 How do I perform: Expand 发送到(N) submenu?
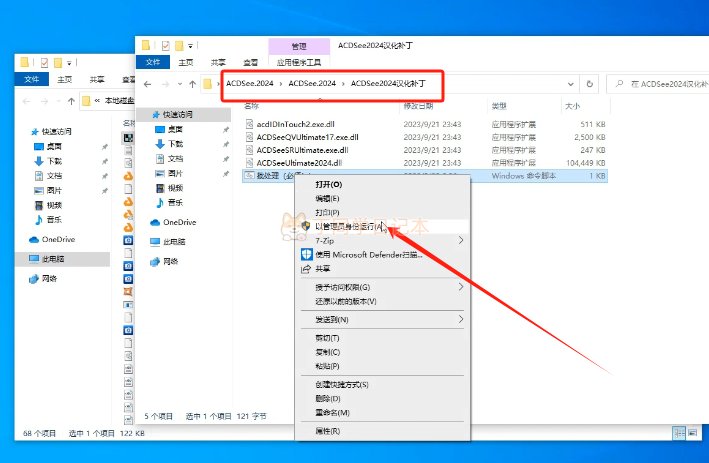(383, 320)
